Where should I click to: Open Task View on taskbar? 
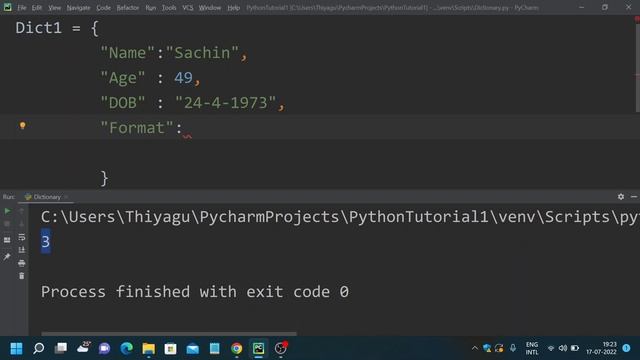(61, 348)
